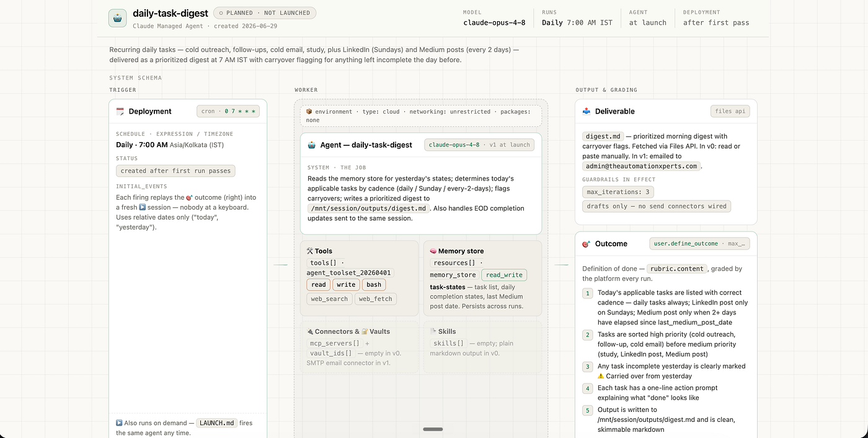Click the max_iterations: 3 guardrail chip
Image resolution: width=868 pixels, height=438 pixels.
618,192
